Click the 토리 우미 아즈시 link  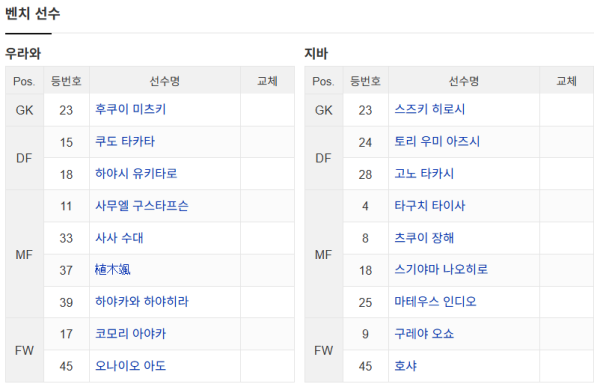[437, 142]
